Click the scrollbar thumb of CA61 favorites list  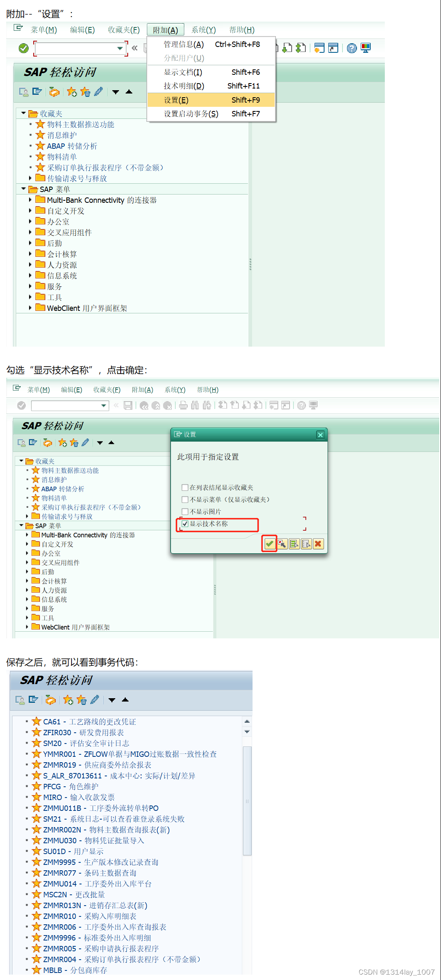click(x=247, y=800)
